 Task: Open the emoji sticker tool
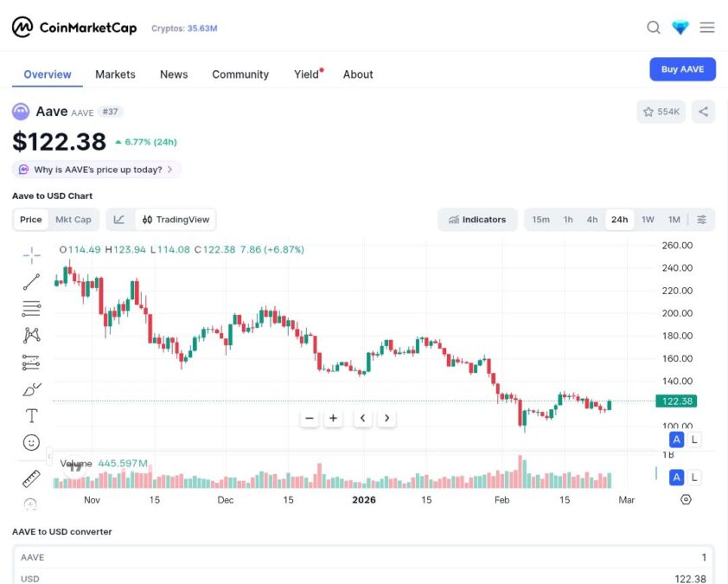click(31, 442)
